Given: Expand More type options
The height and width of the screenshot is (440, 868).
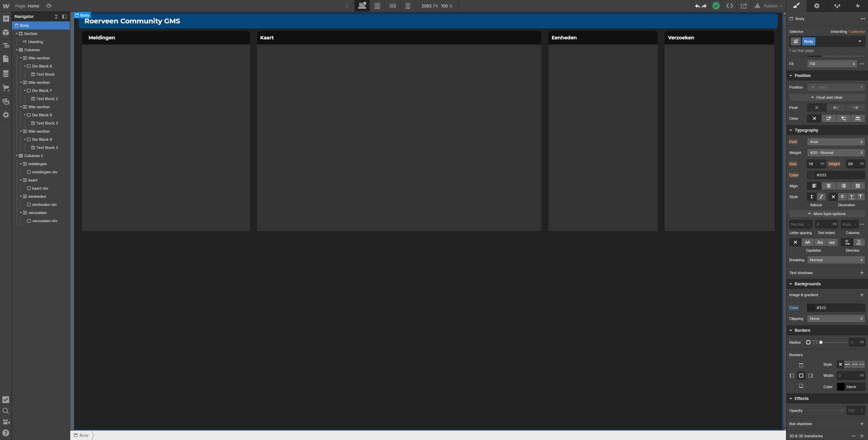Looking at the screenshot, I should click(x=827, y=214).
